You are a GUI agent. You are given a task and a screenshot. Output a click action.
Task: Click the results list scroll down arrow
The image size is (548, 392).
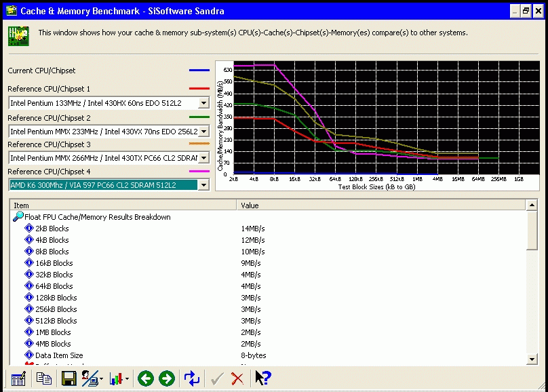point(532,359)
